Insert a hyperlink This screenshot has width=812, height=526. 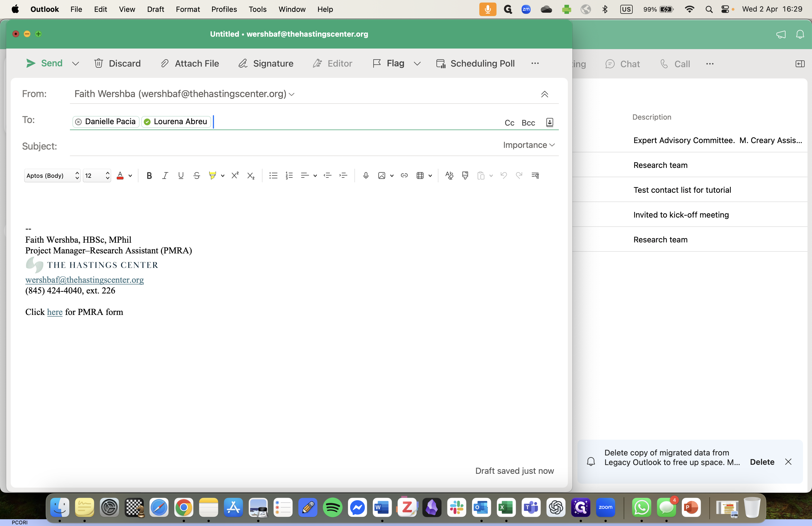click(x=404, y=176)
